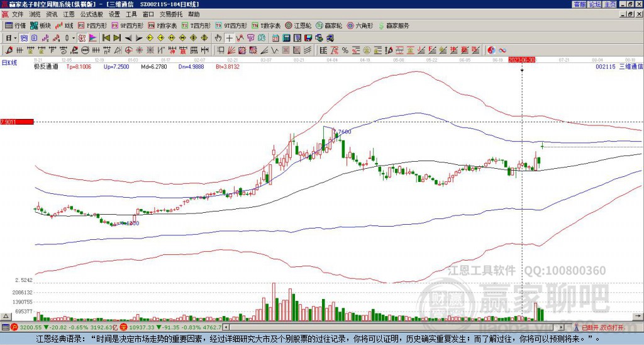Image resolution: width=644 pixels, height=345 pixels.
Task: Toggle the 权 adjustment button
Action: tap(82, 38)
